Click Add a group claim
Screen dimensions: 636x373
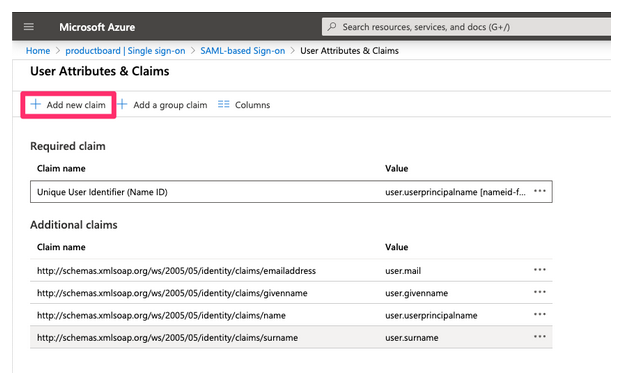(170, 105)
